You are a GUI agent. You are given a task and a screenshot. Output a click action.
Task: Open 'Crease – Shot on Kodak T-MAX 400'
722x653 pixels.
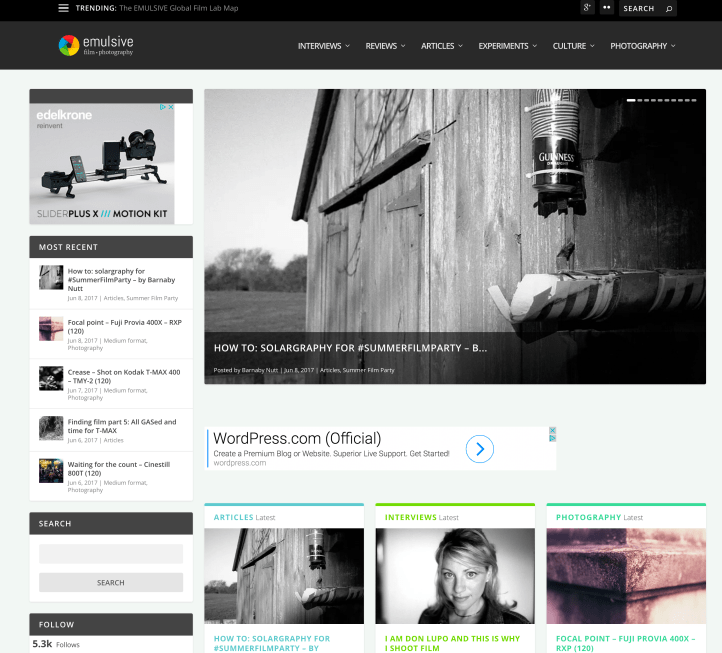click(124, 376)
